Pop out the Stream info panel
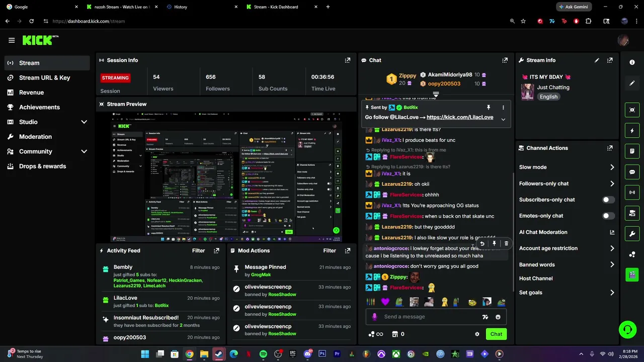The height and width of the screenshot is (362, 644). 610,60
